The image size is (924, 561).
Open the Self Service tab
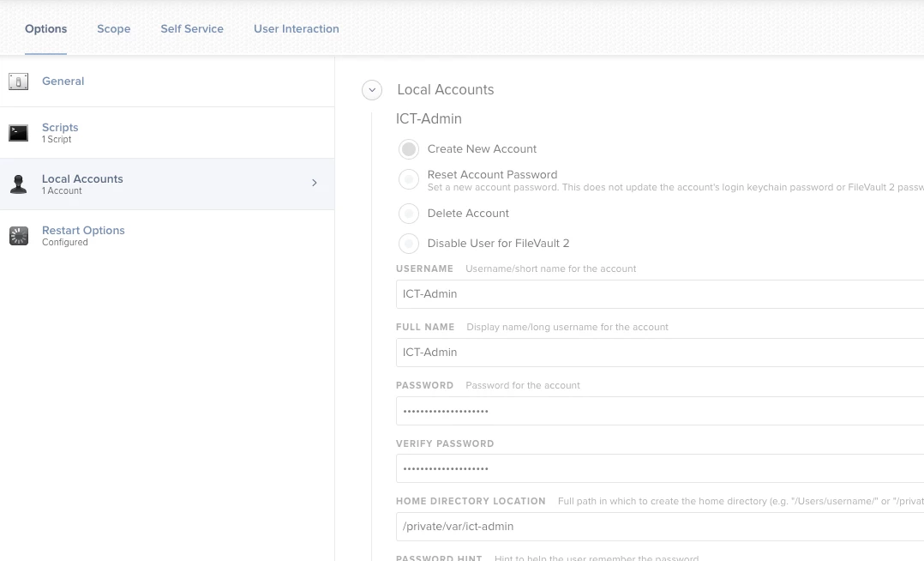pyautogui.click(x=192, y=29)
